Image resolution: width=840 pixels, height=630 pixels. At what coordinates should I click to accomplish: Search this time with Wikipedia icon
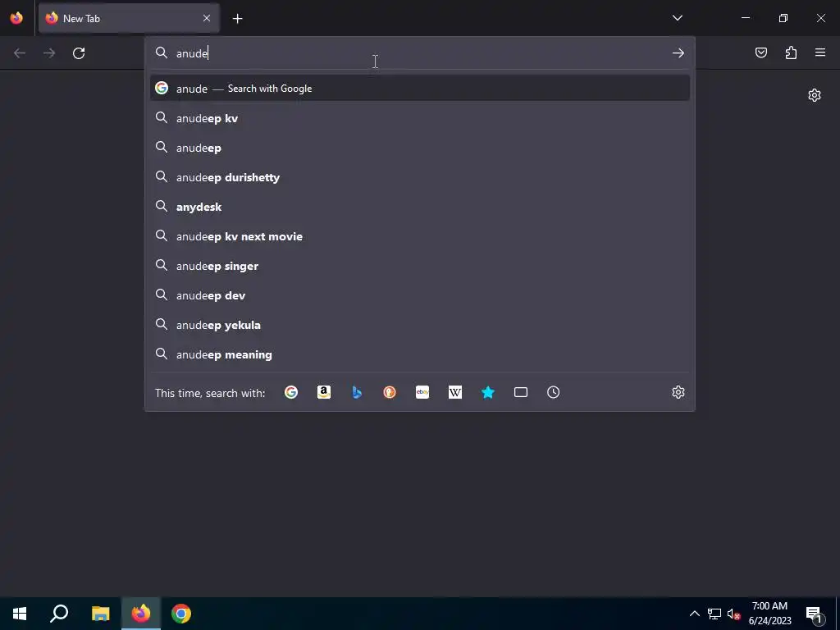point(454,392)
